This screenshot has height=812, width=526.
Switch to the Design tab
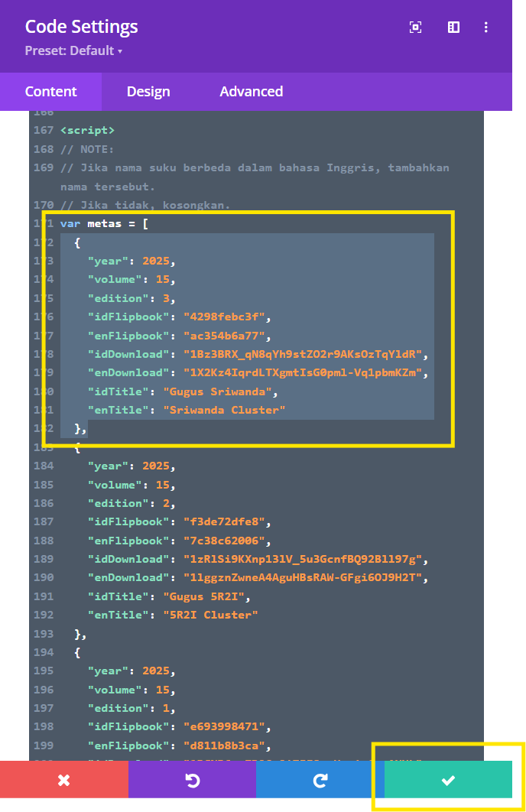click(x=148, y=92)
